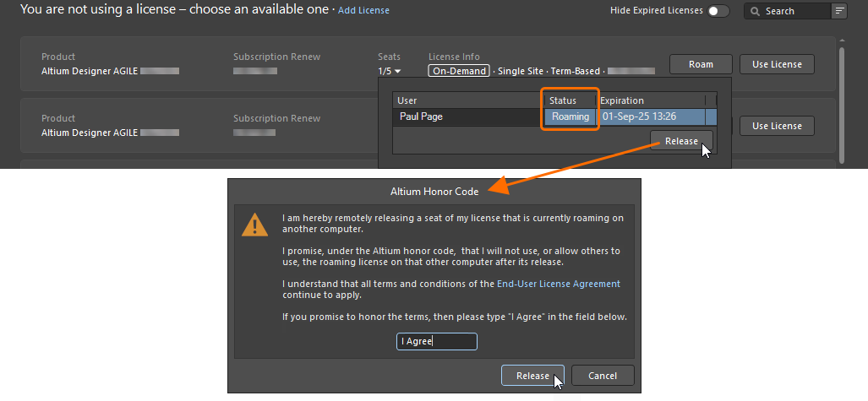
Task: Click the Add License link
Action: pos(363,10)
